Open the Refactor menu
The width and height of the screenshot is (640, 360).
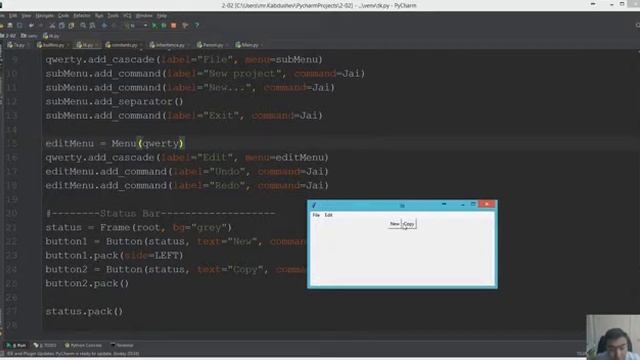(x=82, y=16)
